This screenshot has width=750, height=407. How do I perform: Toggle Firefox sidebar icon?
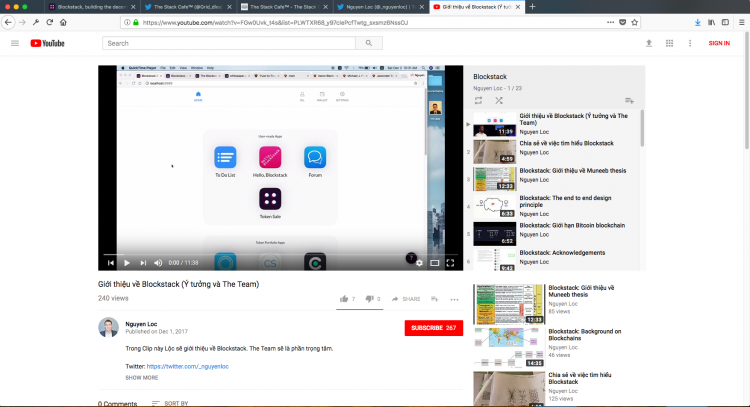coord(726,22)
